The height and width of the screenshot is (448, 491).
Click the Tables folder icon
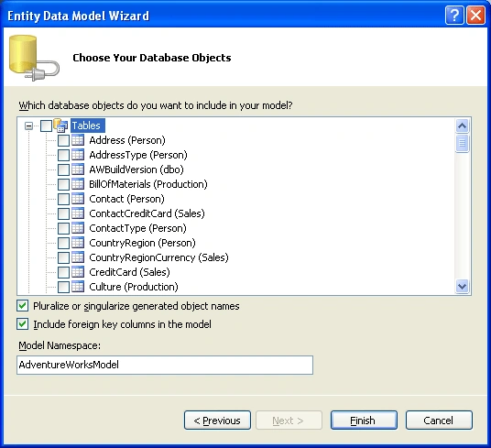60,126
